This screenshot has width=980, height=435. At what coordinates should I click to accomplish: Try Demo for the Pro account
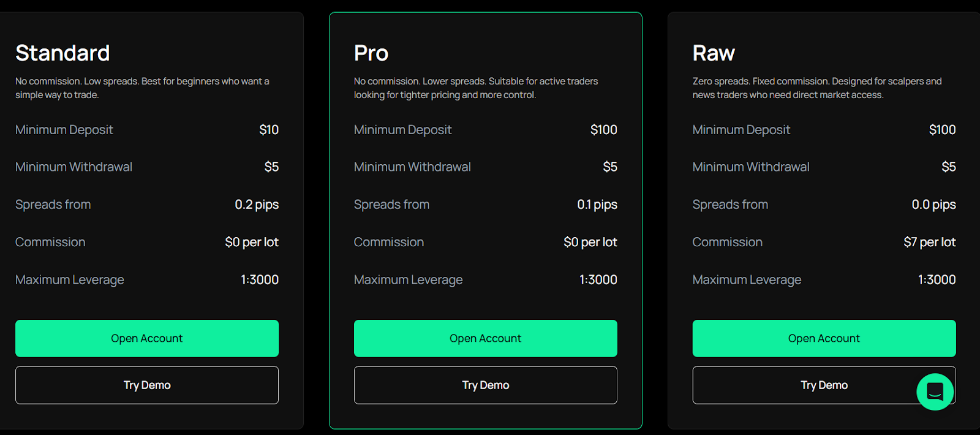(x=485, y=385)
